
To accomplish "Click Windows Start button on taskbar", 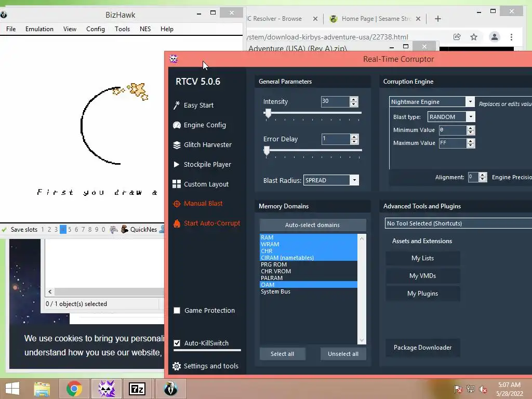I will tap(12, 389).
